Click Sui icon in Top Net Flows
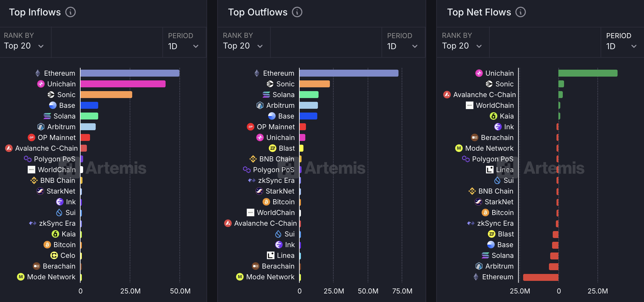This screenshot has width=644, height=302. [497, 180]
